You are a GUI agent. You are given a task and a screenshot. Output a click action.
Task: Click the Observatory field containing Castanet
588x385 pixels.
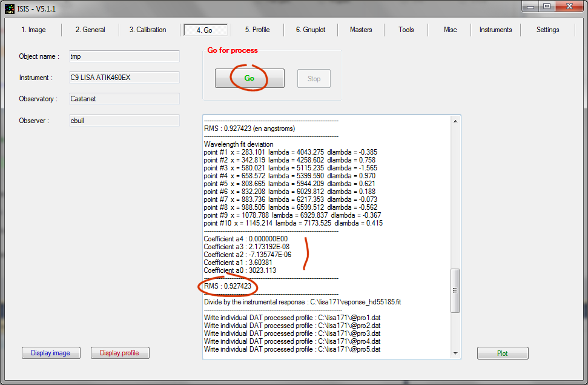[x=124, y=99]
